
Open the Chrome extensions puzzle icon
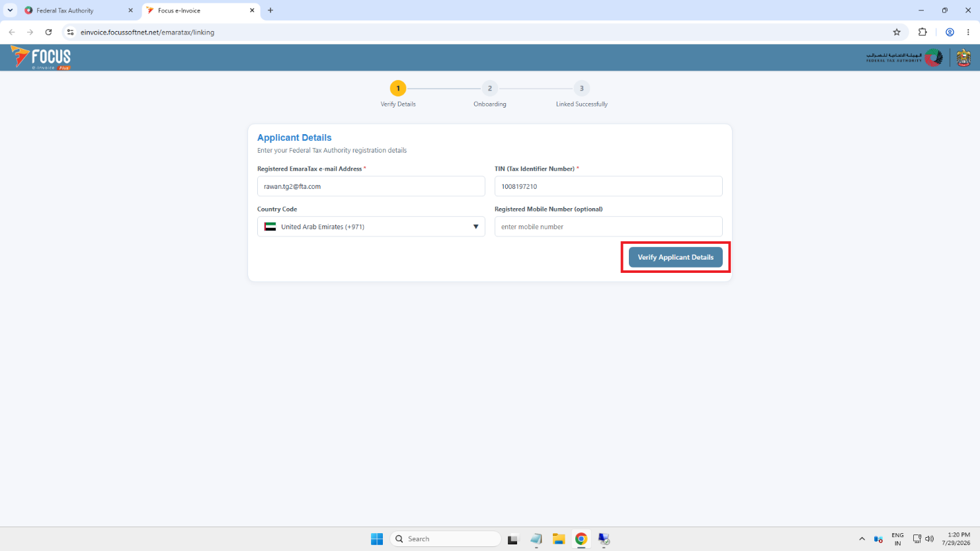coord(922,32)
